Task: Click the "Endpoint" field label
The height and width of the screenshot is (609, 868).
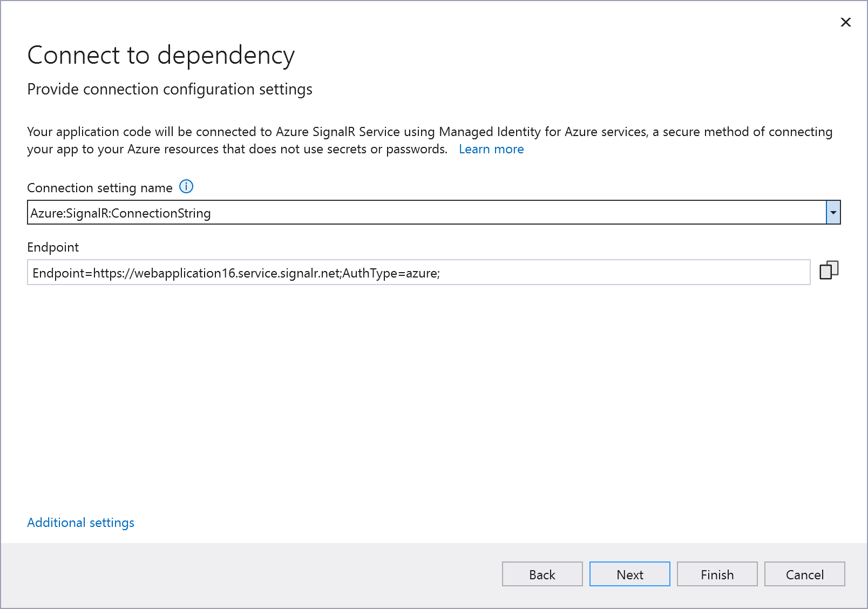Action: (x=53, y=247)
